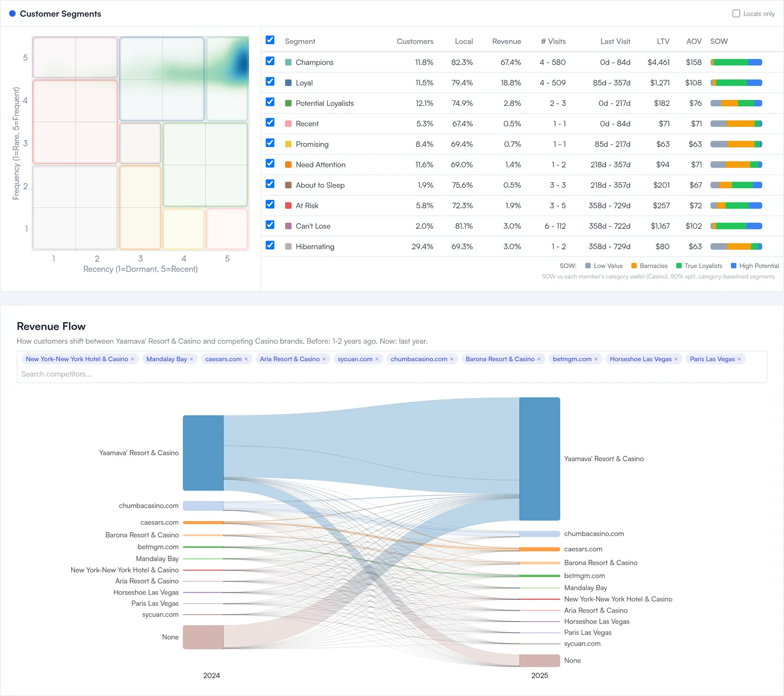784x696 pixels.
Task: Sort by Last Visit column header
Action: click(615, 42)
